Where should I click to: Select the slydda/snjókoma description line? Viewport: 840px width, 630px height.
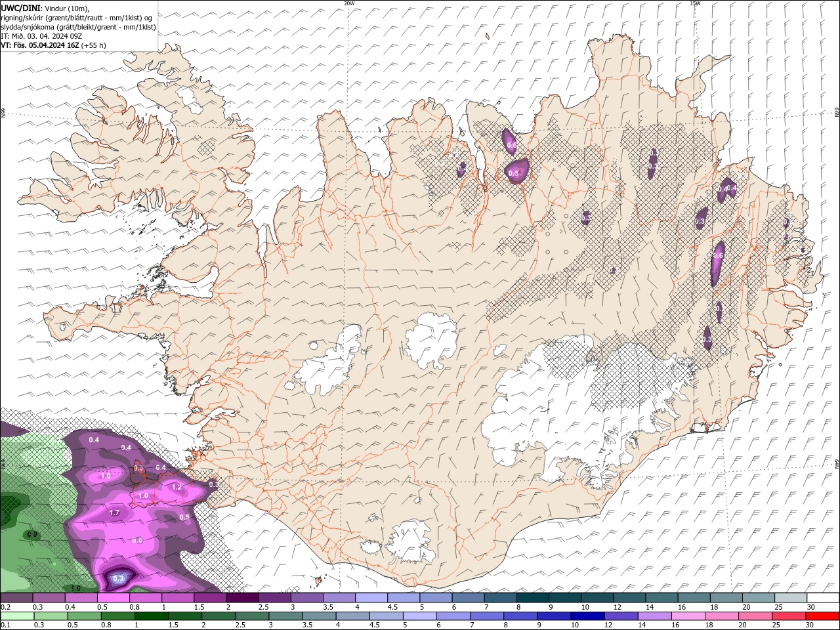point(79,27)
